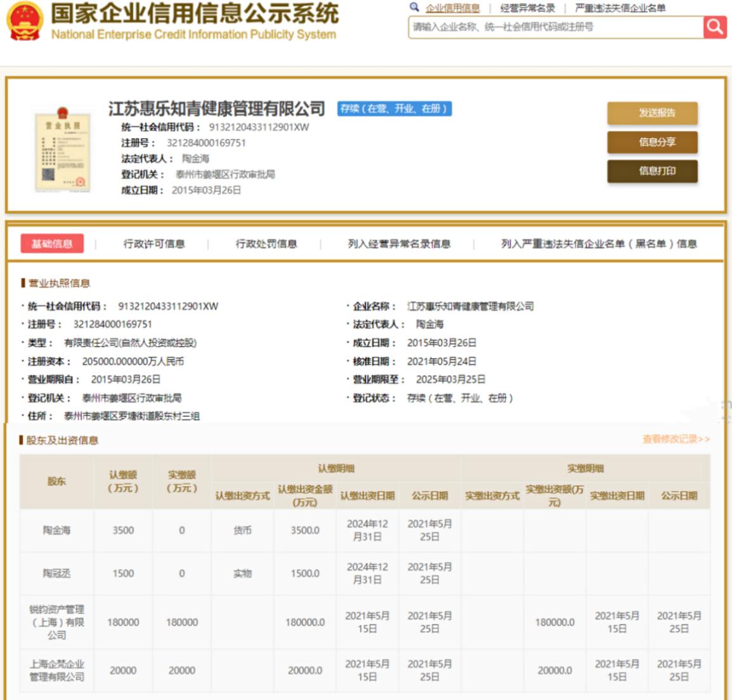Click the 信息打印 button

pyautogui.click(x=652, y=171)
